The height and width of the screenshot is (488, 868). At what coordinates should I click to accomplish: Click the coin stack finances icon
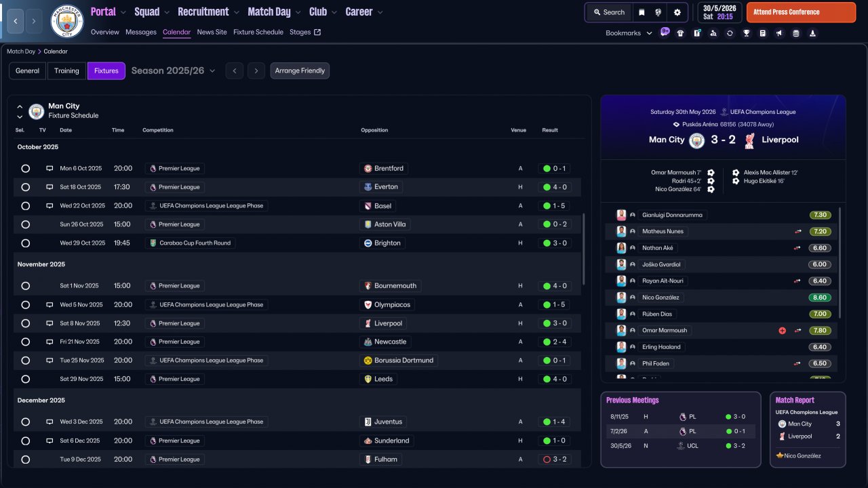click(x=796, y=33)
